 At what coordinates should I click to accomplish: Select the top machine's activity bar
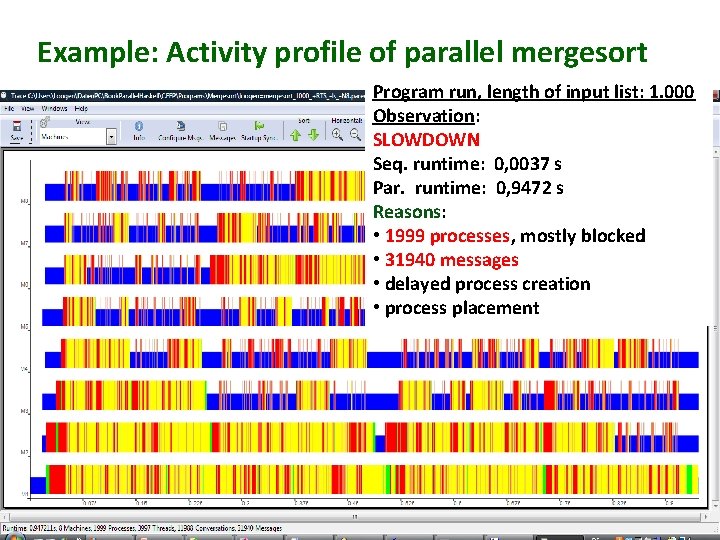(205, 186)
